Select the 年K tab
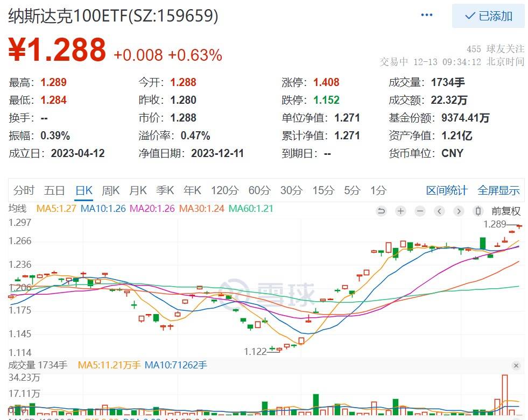This screenshot has width=528, height=420. pyautogui.click(x=192, y=190)
